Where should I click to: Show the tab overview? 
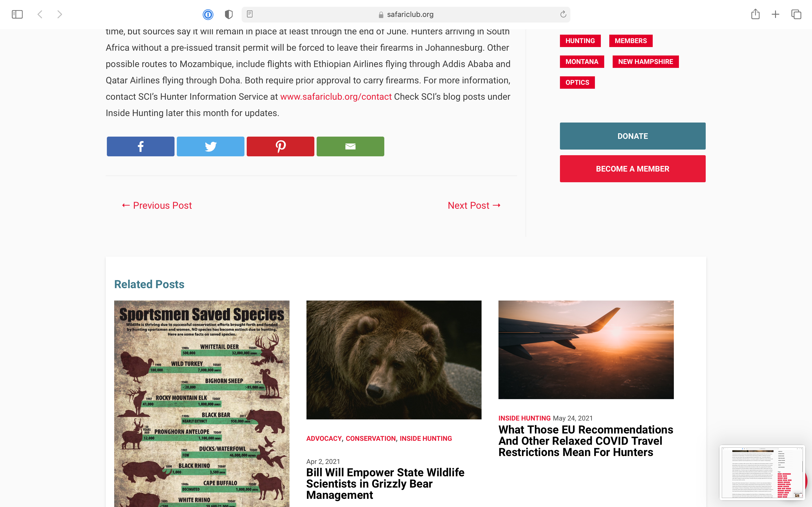[x=796, y=14]
